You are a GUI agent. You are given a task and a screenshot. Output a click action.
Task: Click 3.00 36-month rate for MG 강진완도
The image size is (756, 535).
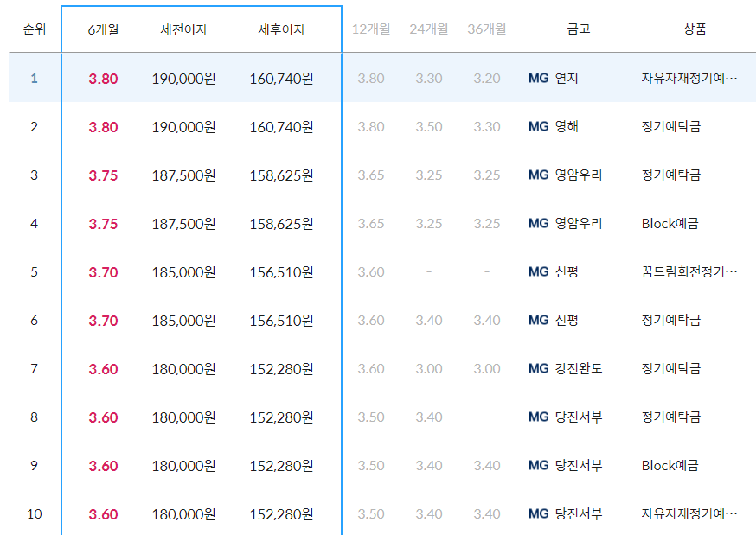486,369
